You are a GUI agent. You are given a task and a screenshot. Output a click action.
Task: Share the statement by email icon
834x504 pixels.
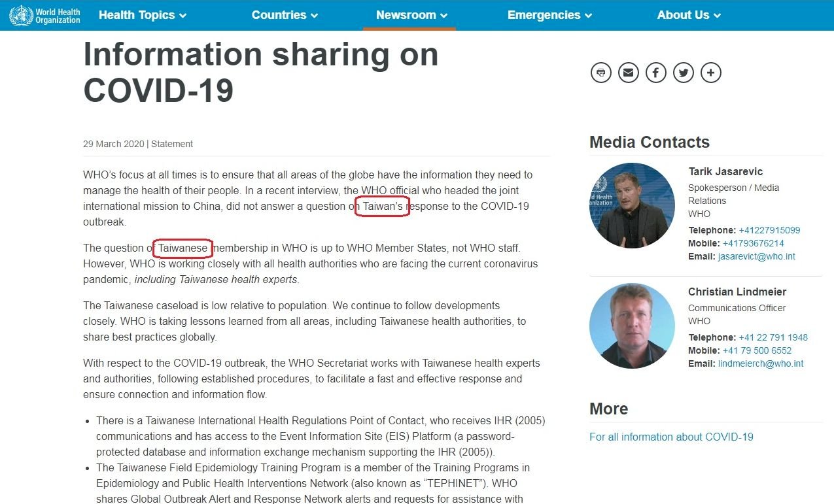[629, 72]
